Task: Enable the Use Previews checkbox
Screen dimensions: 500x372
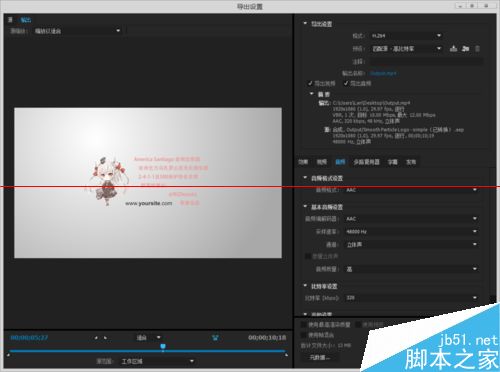Action: coord(359,324)
